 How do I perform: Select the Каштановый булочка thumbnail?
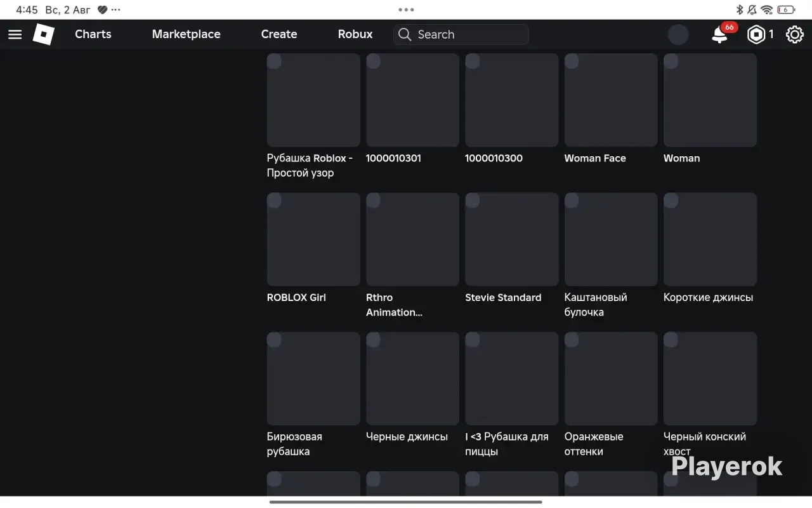[x=611, y=239]
